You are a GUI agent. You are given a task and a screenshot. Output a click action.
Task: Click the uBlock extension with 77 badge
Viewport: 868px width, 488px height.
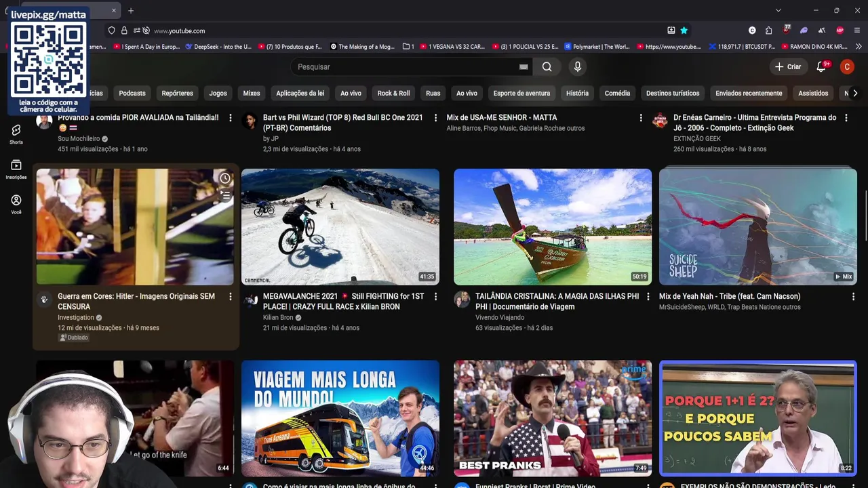tap(787, 30)
